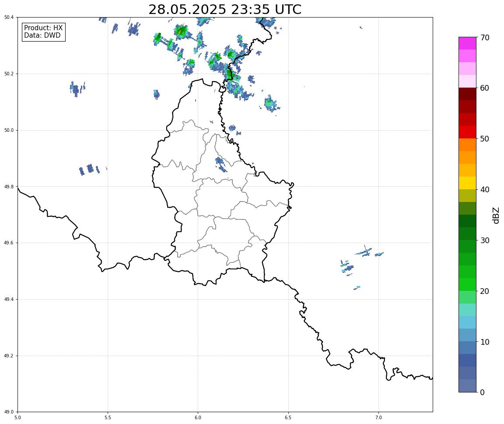504x424 pixels.
Task: Click the colorbar tick label 50
Action: (x=484, y=139)
